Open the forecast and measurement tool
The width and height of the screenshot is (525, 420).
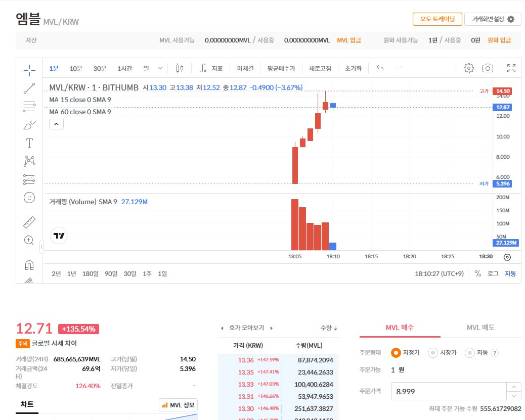29,179
